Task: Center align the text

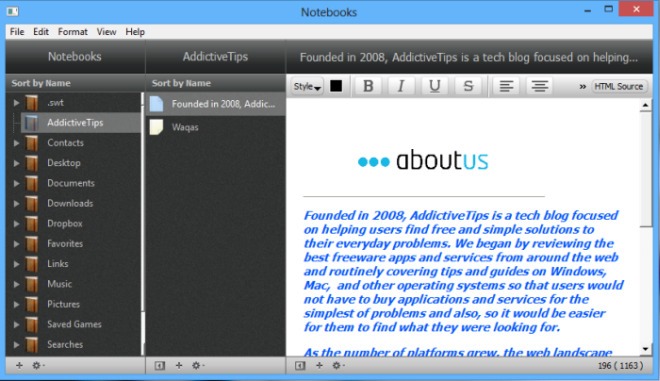Action: coord(539,86)
